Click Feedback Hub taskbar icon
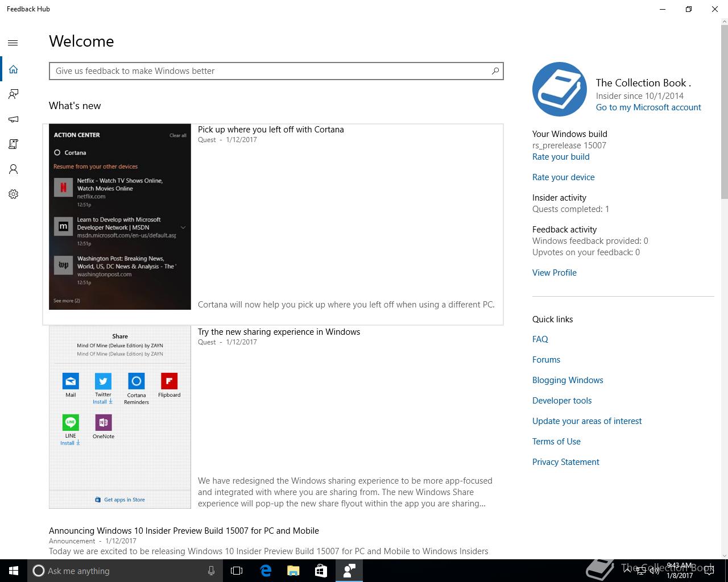Image resolution: width=728 pixels, height=582 pixels. (x=349, y=571)
